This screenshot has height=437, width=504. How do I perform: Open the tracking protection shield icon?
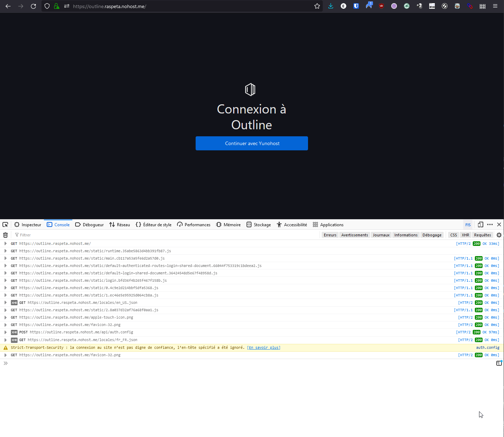47,6
